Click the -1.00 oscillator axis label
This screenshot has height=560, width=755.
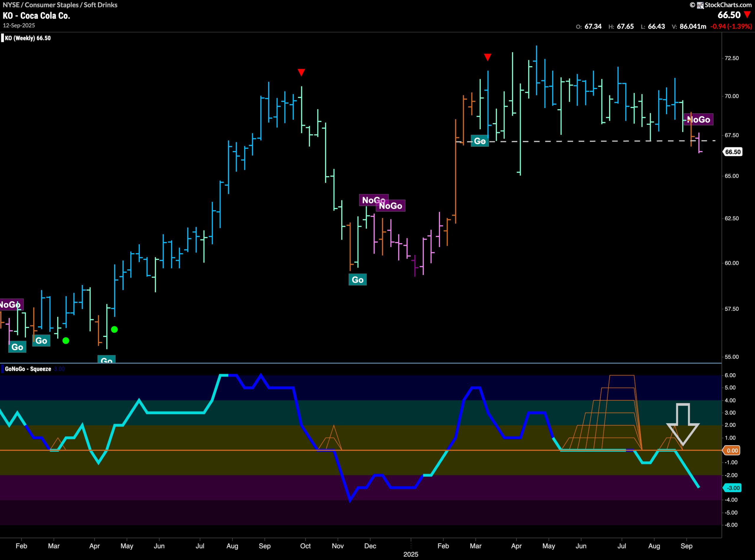coord(731,462)
